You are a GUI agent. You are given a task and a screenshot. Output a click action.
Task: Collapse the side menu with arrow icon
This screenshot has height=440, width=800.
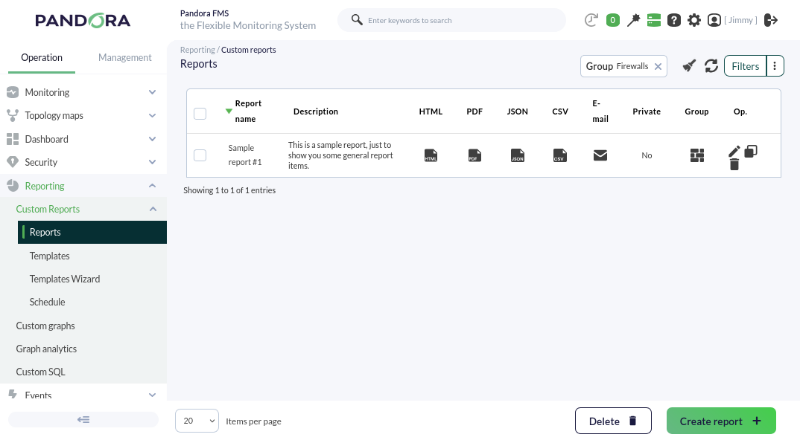tap(83, 420)
